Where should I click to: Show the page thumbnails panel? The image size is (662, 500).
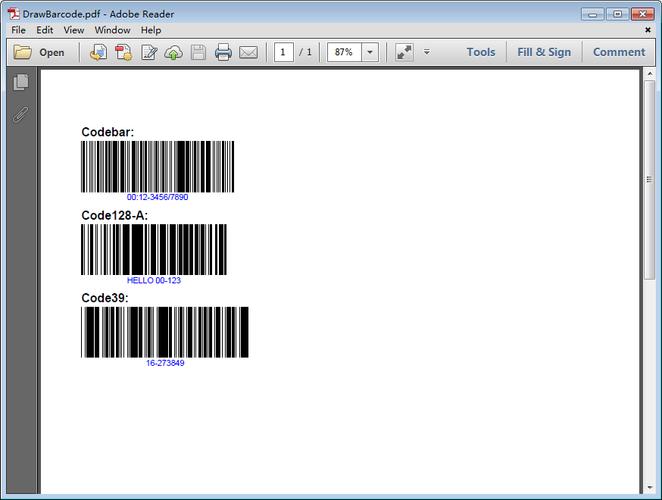click(21, 82)
